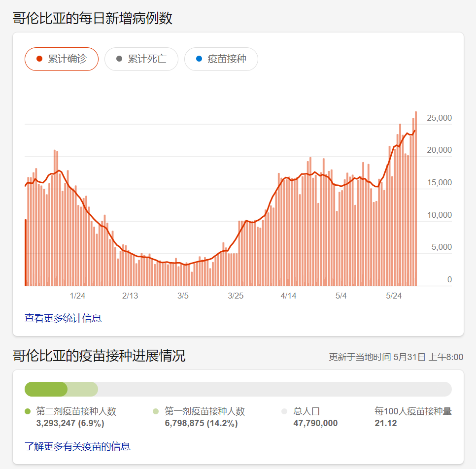Click the blue dot in 疫苗接种 pill
Viewport: 476px width, 469px height.
(199, 59)
